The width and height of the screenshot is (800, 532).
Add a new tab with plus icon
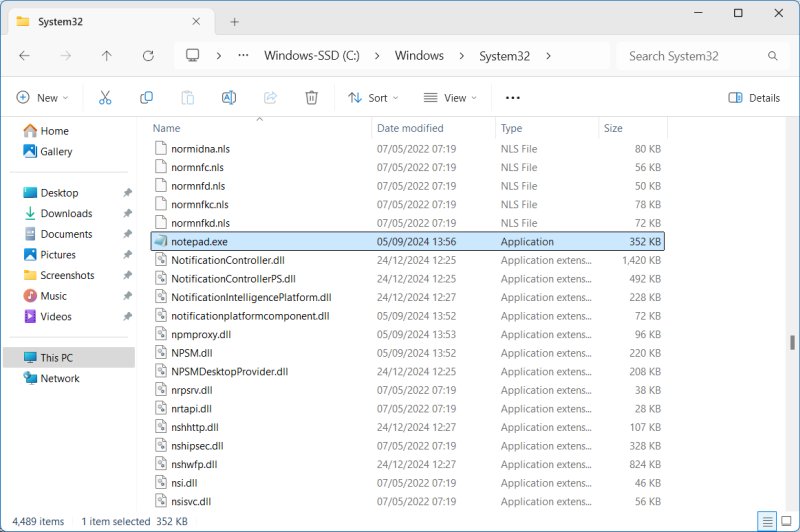tap(234, 21)
